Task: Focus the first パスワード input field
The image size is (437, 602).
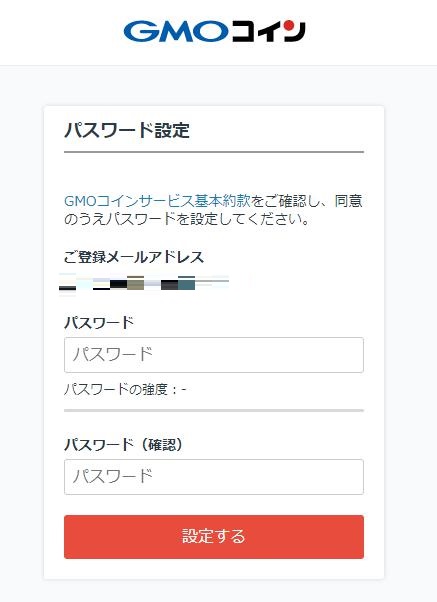Action: [214, 355]
